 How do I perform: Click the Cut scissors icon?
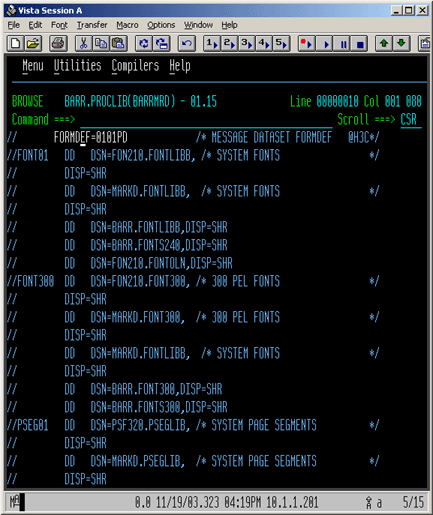(x=84, y=44)
